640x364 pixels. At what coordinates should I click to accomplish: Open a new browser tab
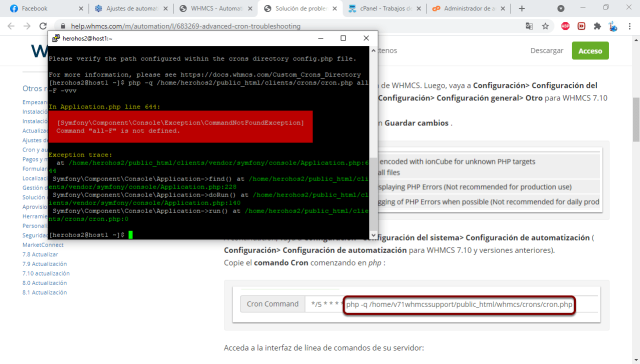tap(522, 8)
